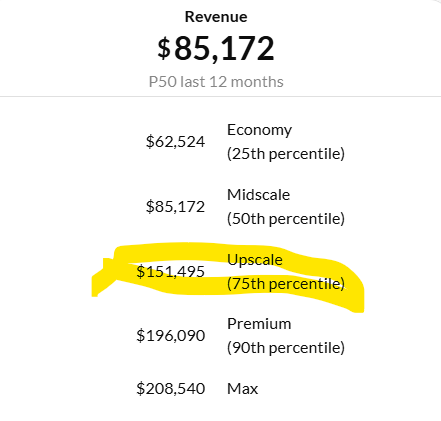
Task: Select the large $85,172 headline figure
Action: pyautogui.click(x=216, y=48)
